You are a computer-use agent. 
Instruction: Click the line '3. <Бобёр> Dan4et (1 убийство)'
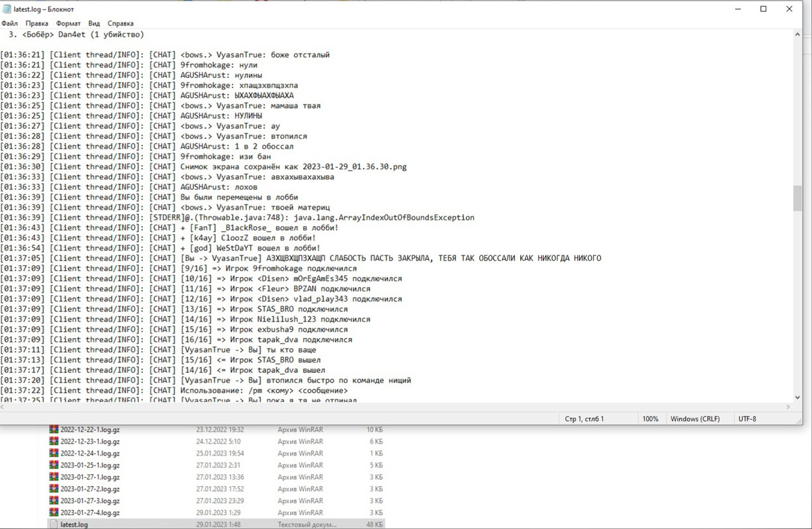pos(76,34)
